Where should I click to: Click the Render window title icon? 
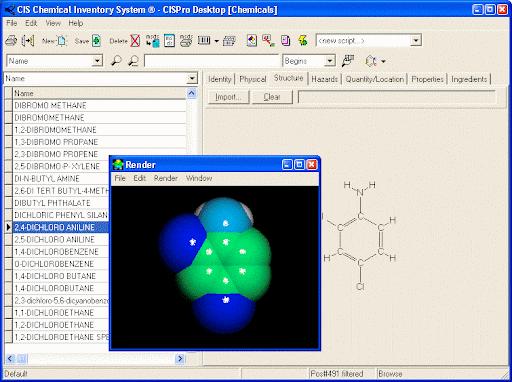click(x=118, y=165)
